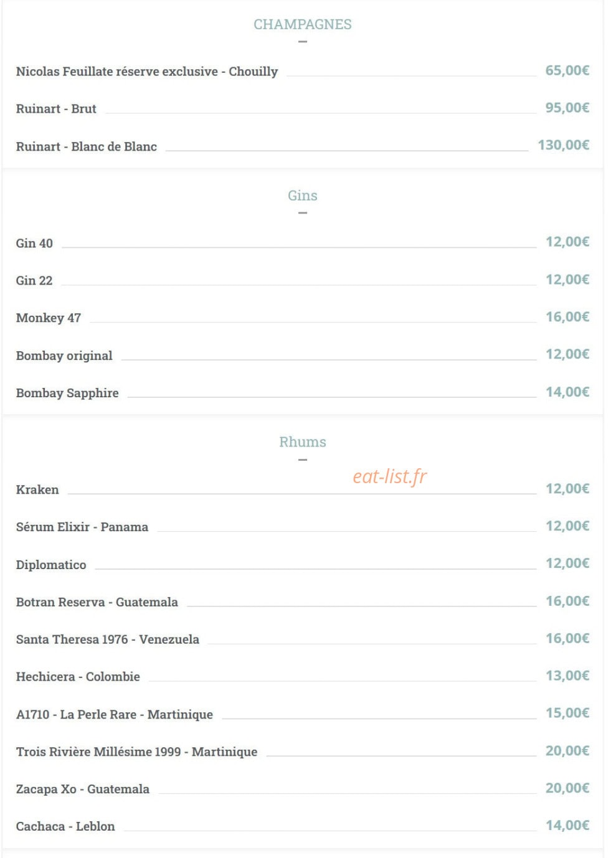Screen dimensions: 616x858
Task: Select Trois Rivière Millésime 1999 item
Action: click(136, 752)
